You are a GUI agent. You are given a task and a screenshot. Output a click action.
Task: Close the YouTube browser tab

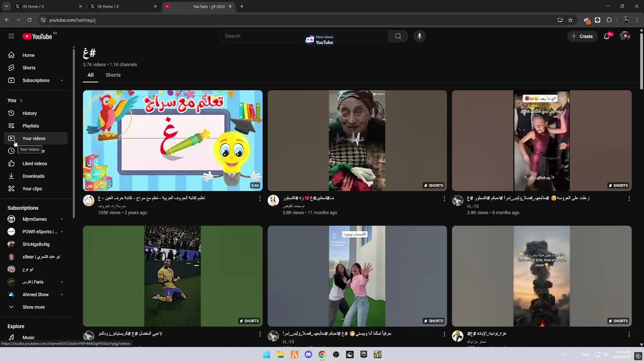pos(230,7)
